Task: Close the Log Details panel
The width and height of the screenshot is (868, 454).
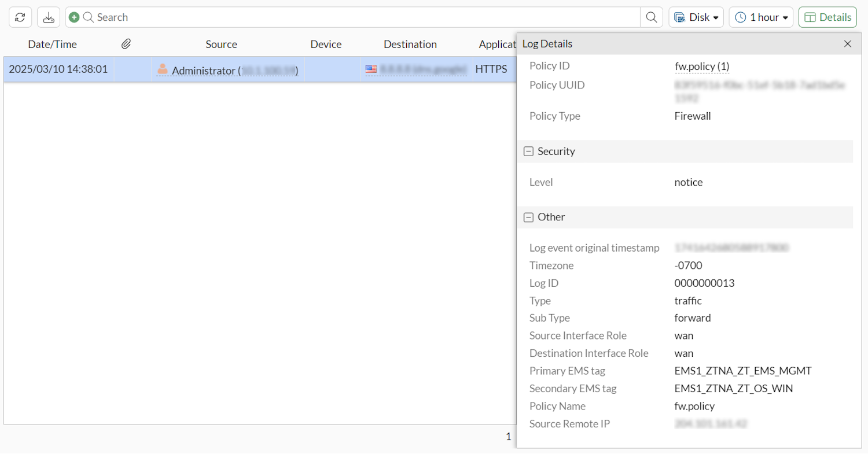Action: [x=848, y=43]
